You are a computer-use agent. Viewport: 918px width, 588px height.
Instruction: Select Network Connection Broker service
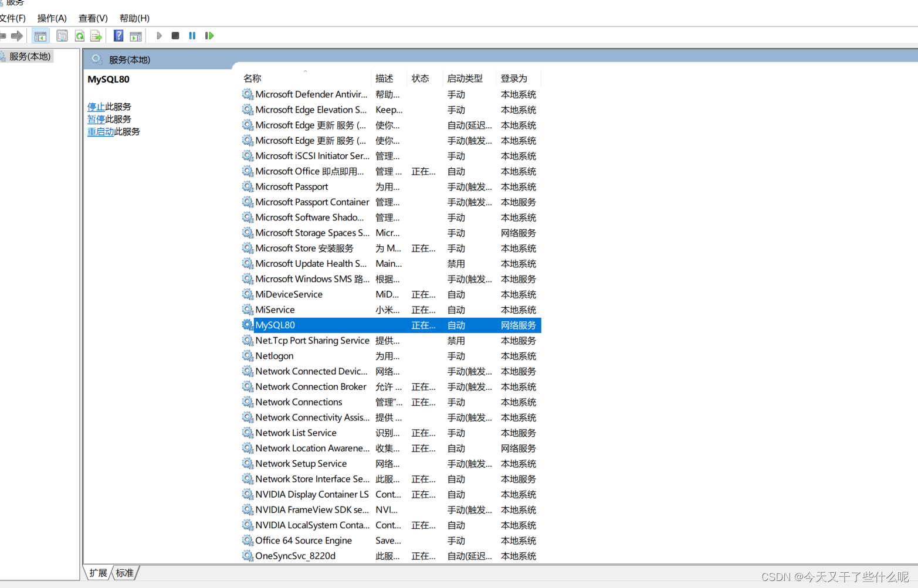click(311, 386)
